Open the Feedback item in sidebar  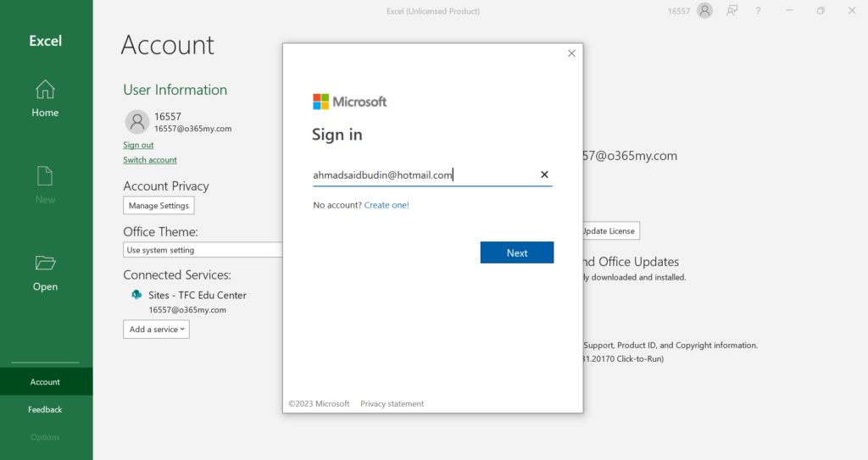click(46, 409)
